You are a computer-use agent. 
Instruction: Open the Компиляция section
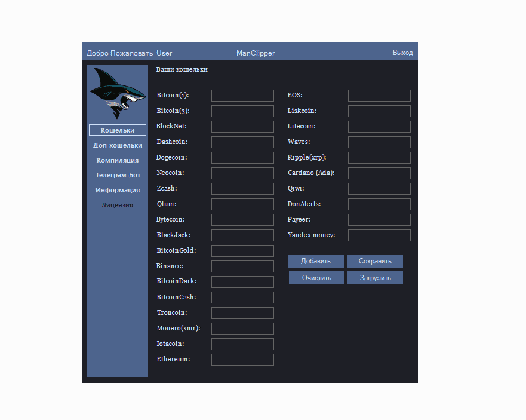point(117,160)
